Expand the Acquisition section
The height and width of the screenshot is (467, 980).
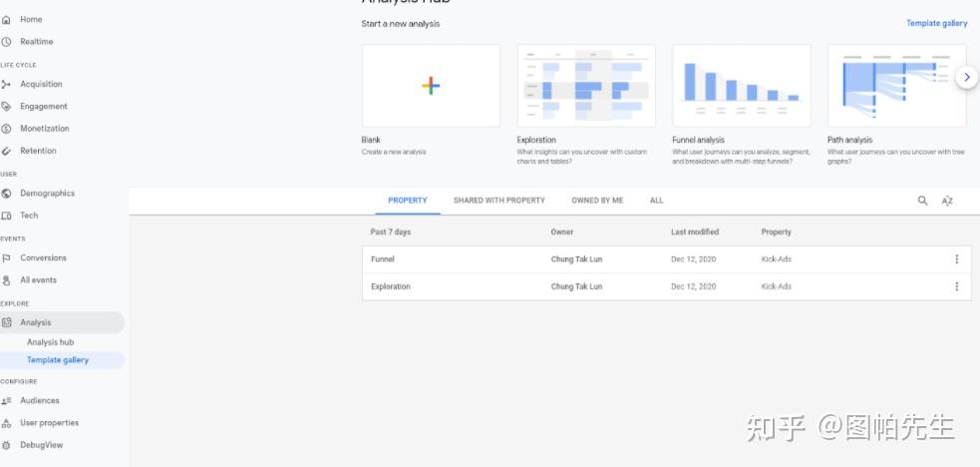pos(41,85)
